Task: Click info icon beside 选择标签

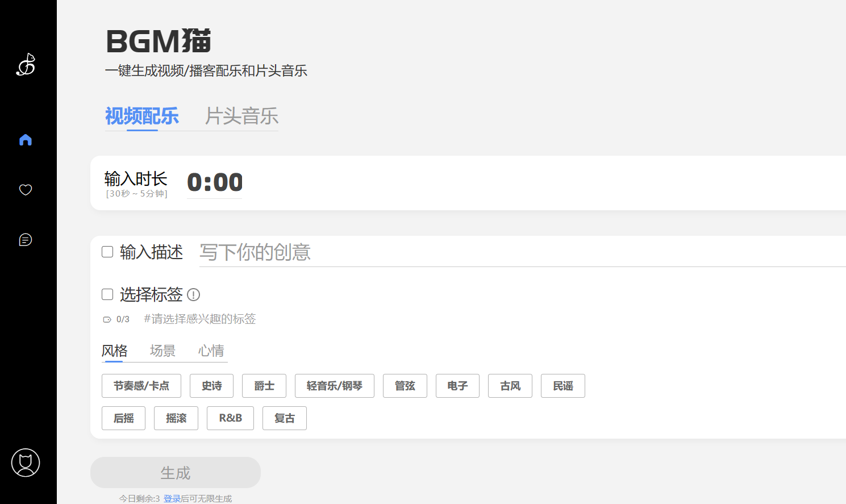Action: [193, 295]
